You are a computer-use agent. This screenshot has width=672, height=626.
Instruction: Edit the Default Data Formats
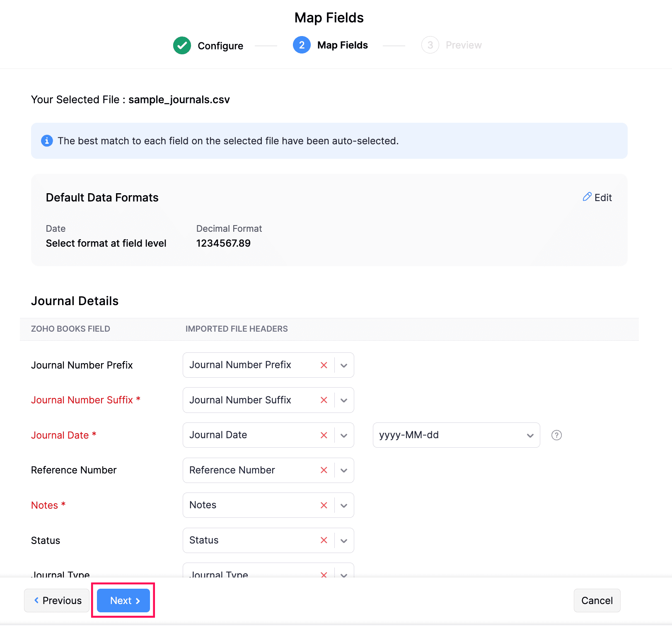(597, 197)
